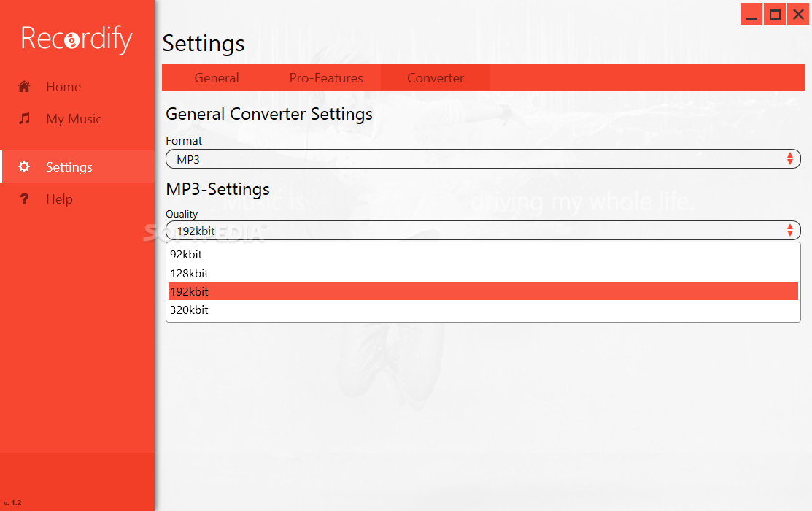Viewport: 812px width, 511px height.
Task: Open the Format dropdown showing MP3
Action: 483,159
